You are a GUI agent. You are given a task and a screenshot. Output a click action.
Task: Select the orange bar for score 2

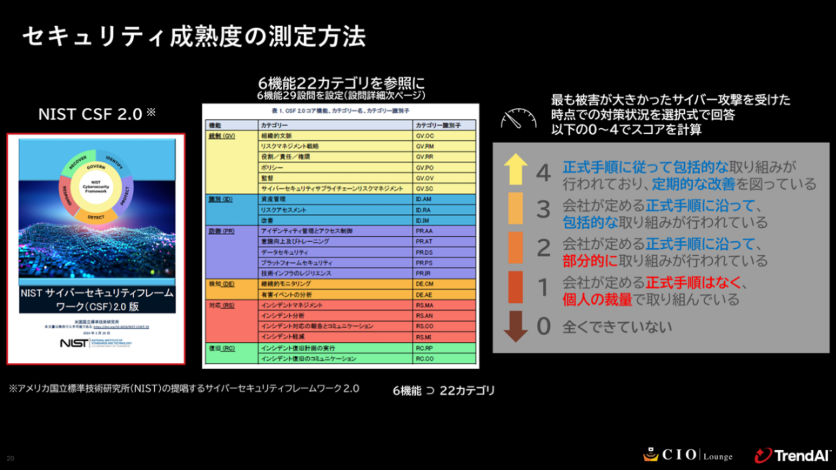(516, 248)
